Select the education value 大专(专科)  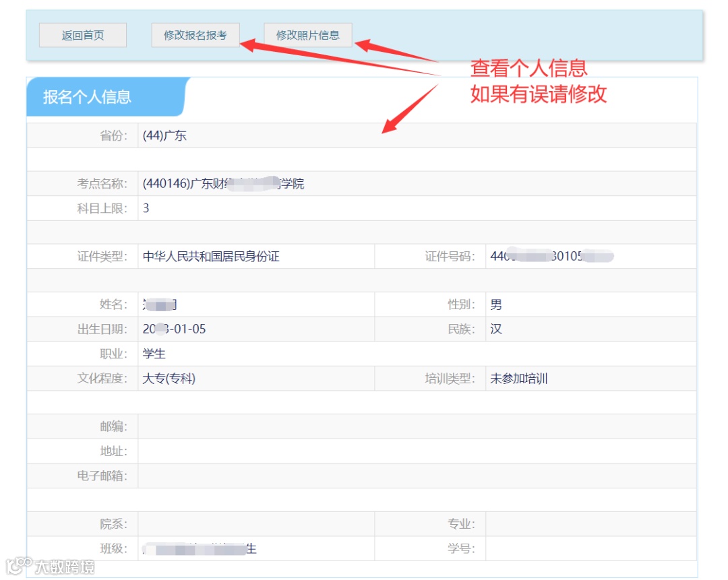click(x=169, y=379)
